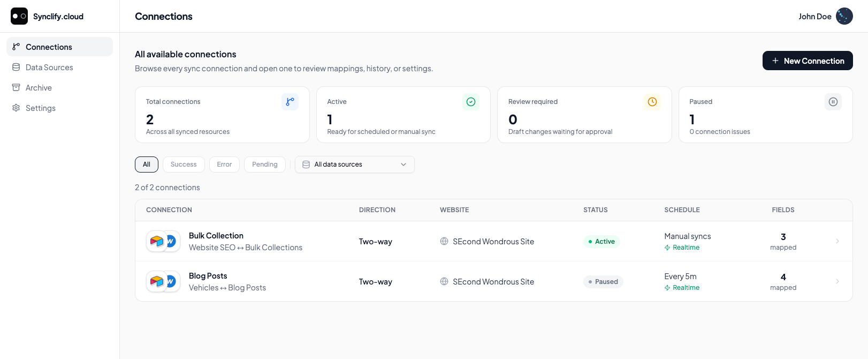This screenshot has width=868, height=359.
Task: Click the Paused pause-circle icon
Action: (833, 102)
